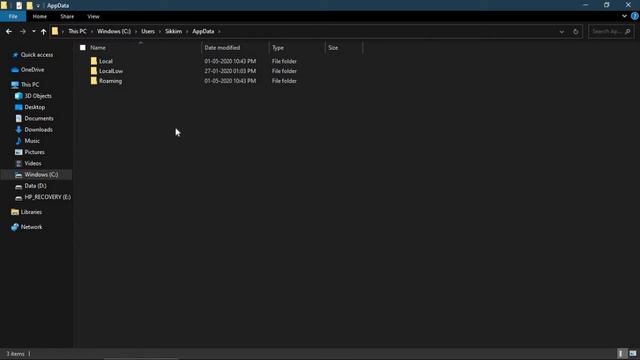The height and width of the screenshot is (360, 640).
Task: Select the Local folder name
Action: point(106,61)
